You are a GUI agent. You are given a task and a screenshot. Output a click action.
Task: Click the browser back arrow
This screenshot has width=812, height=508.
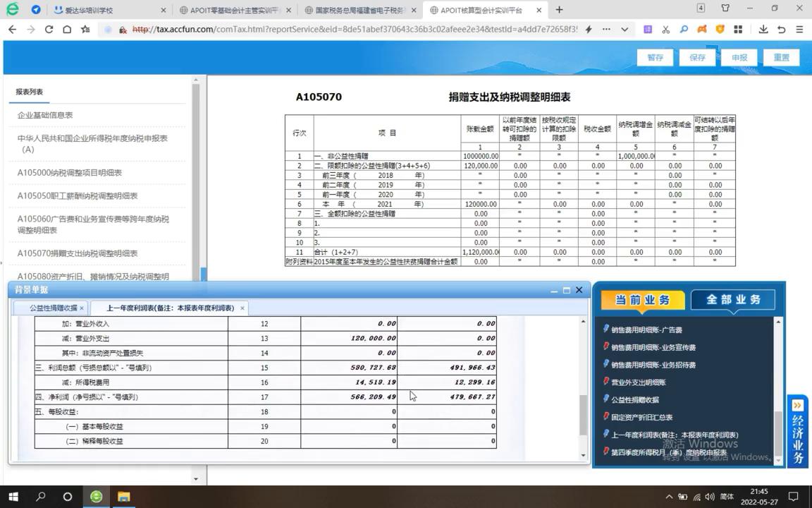(11, 30)
